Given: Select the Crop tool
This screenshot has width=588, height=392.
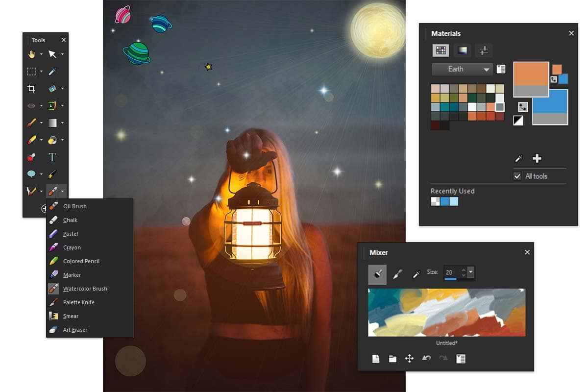Looking at the screenshot, I should (32, 88).
